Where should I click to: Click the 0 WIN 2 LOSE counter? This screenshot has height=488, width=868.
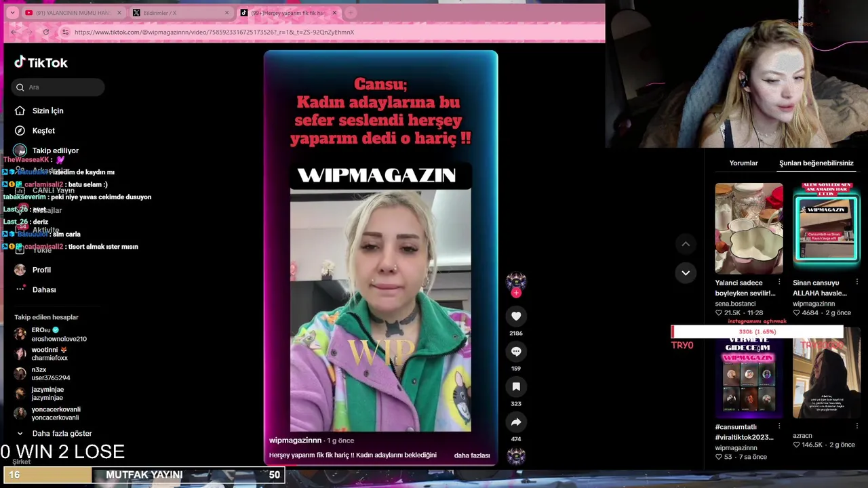pyautogui.click(x=62, y=452)
